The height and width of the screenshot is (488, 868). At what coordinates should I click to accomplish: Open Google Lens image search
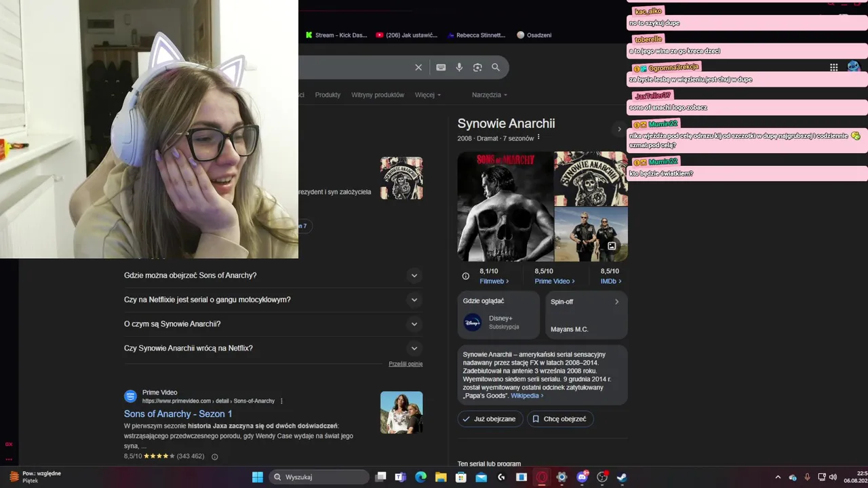click(x=477, y=67)
